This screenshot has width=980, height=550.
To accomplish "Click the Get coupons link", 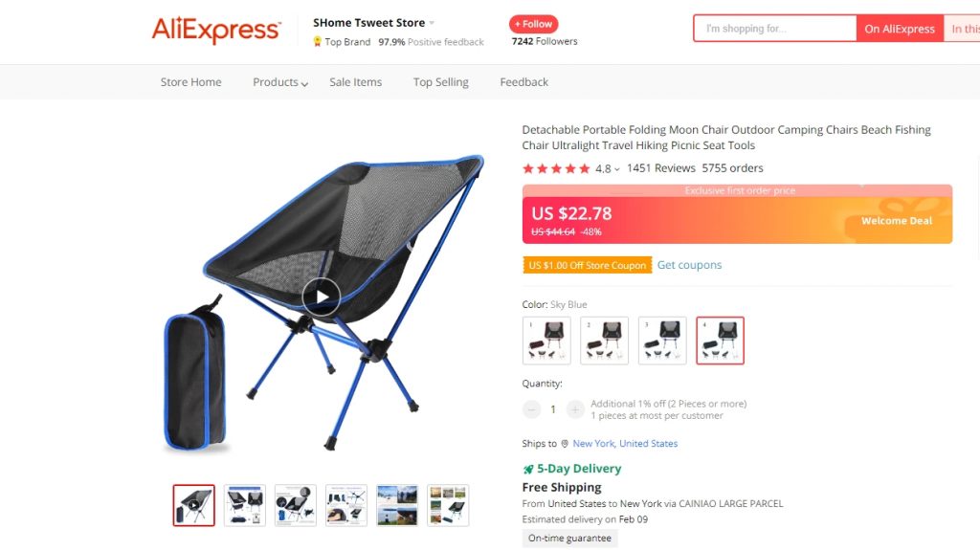I will click(x=689, y=265).
